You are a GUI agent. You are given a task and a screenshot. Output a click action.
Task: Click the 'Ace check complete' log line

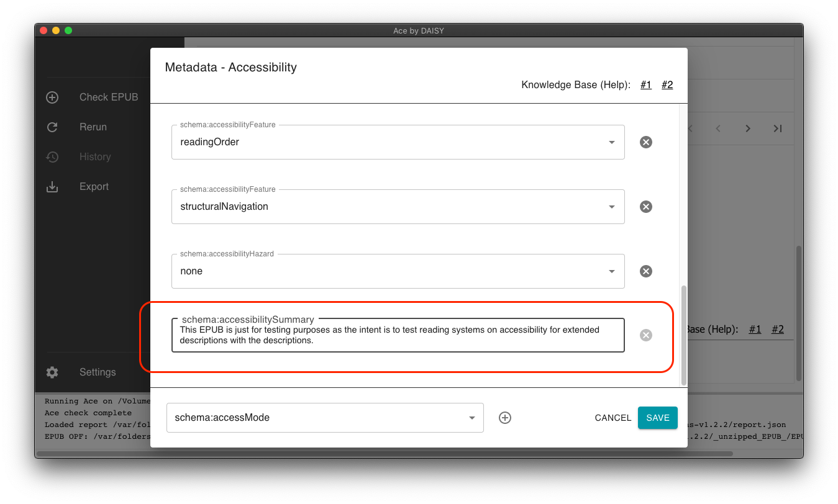point(88,413)
